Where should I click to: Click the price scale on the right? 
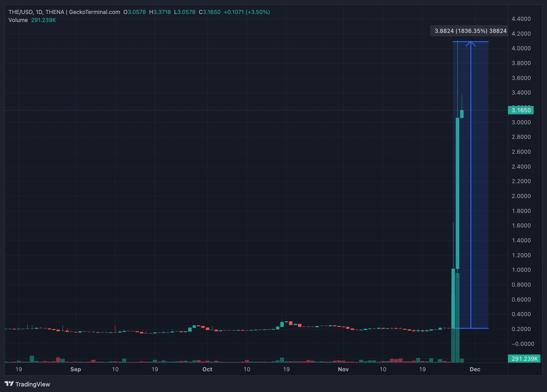[521, 196]
